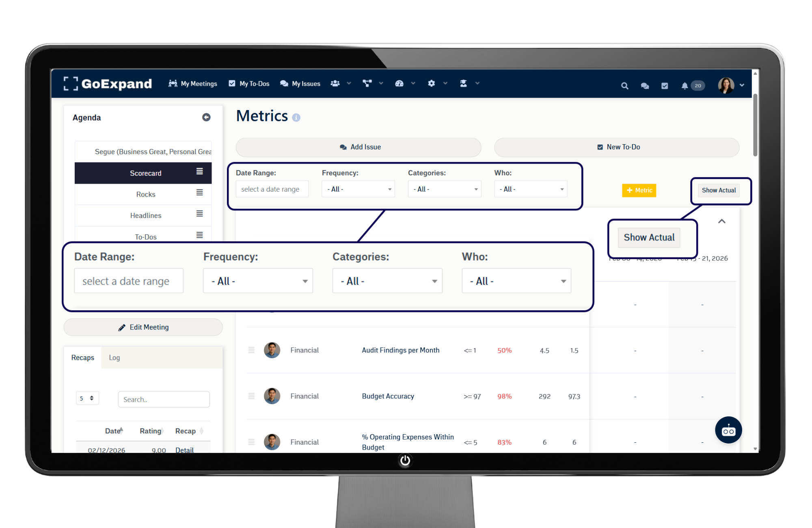
Task: Collapse the metrics section chevron
Action: 721,221
